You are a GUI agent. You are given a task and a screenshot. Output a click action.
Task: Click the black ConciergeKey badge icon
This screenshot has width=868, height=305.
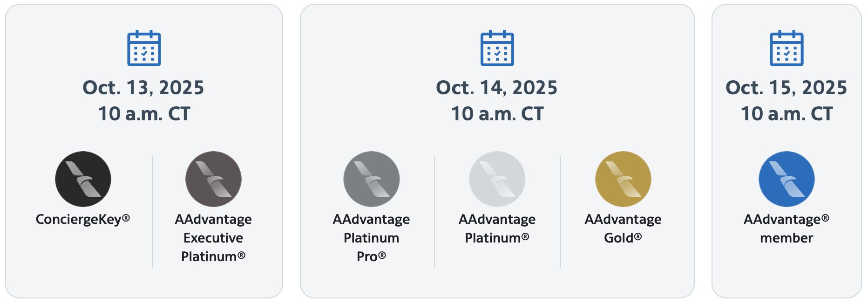pyautogui.click(x=83, y=179)
